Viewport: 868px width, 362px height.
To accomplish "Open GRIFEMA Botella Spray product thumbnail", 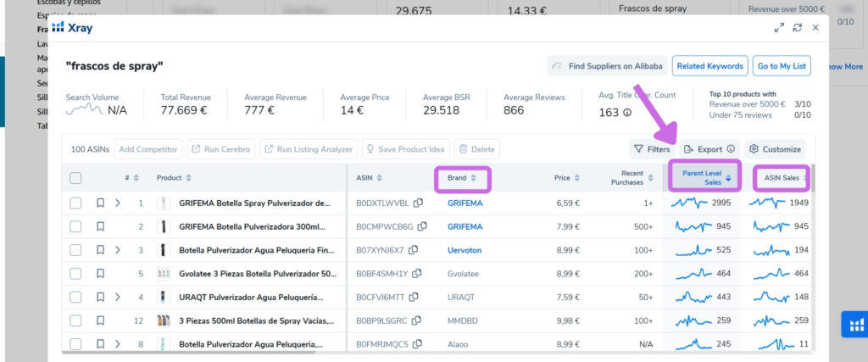I will click(164, 203).
